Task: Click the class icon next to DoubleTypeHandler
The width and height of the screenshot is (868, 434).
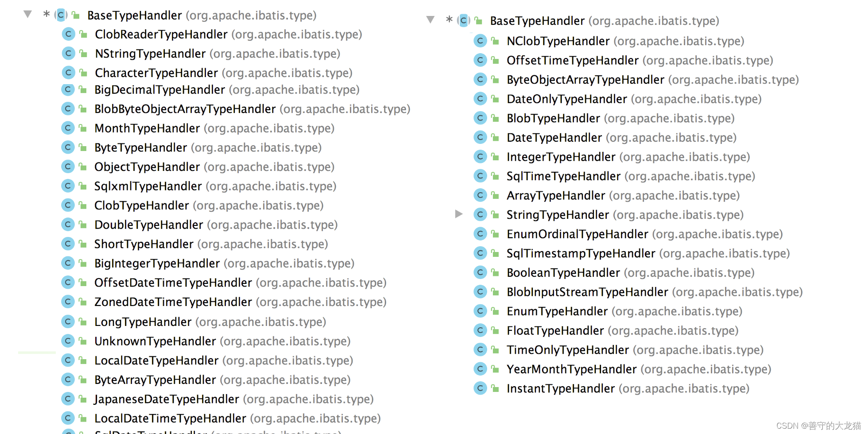Action: (x=68, y=225)
